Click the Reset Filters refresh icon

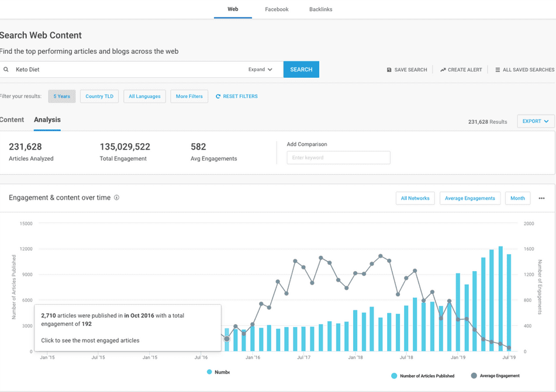click(218, 96)
